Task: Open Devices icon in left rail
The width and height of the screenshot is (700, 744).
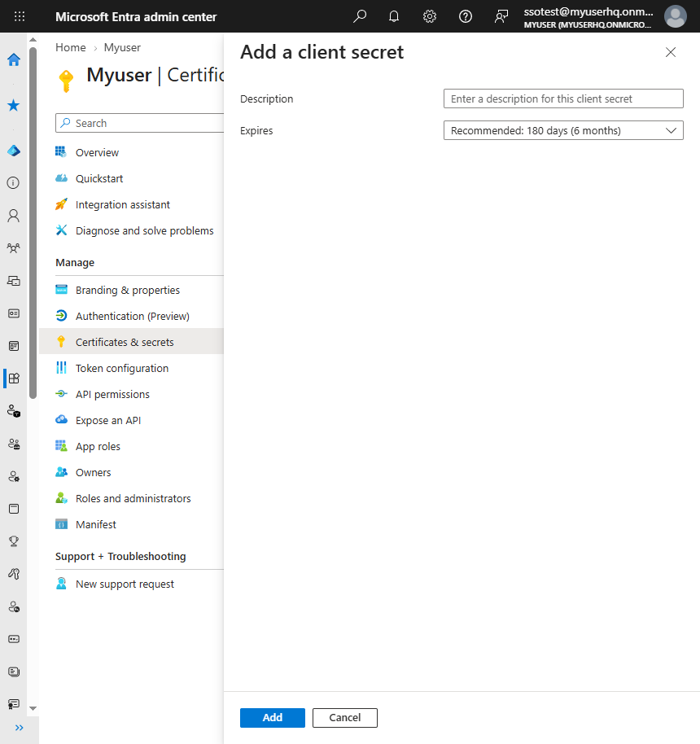Action: pos(14,281)
